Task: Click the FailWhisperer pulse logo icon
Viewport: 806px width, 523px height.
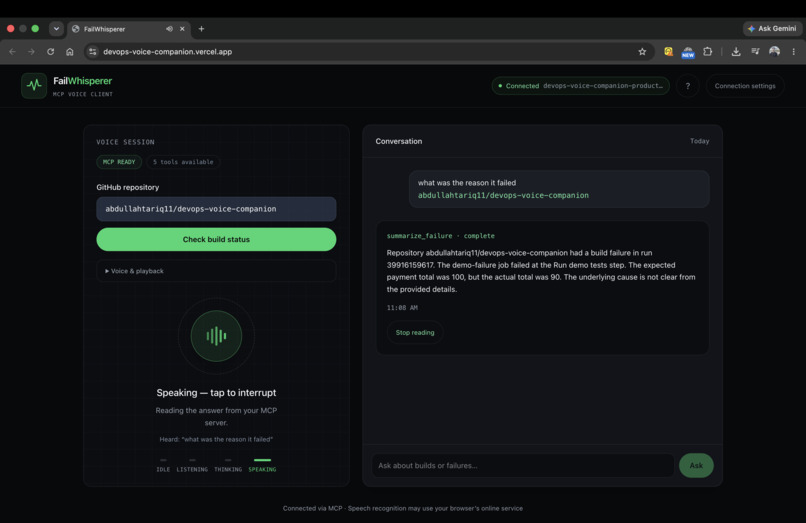Action: [34, 85]
